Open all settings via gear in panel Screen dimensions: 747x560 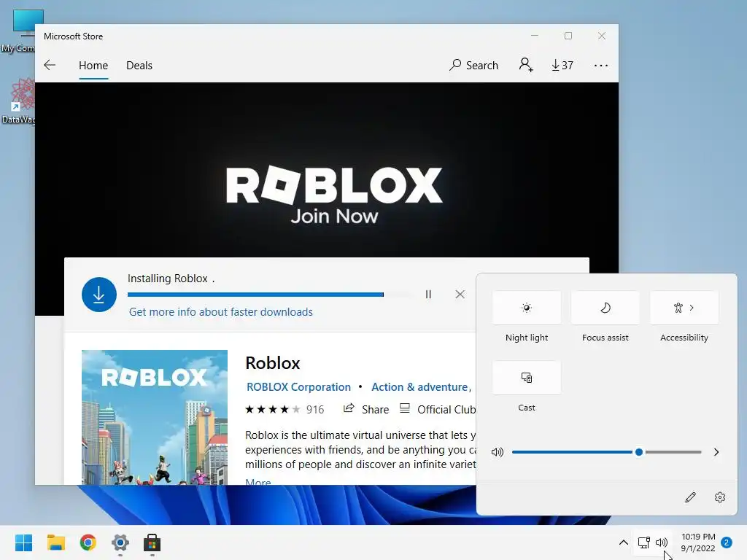point(720,497)
